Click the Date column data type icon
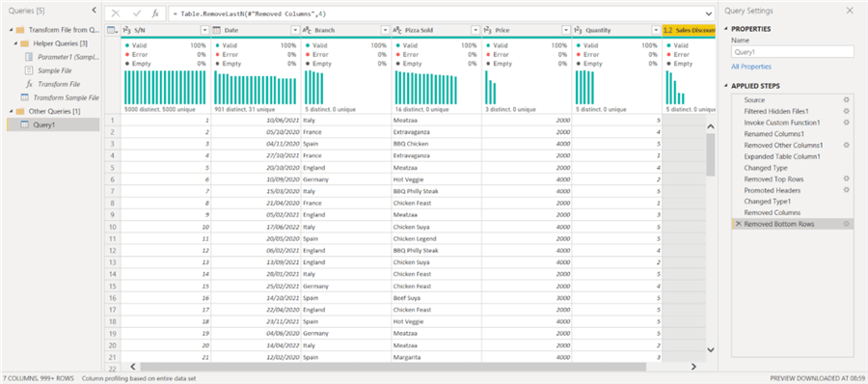 point(217,31)
